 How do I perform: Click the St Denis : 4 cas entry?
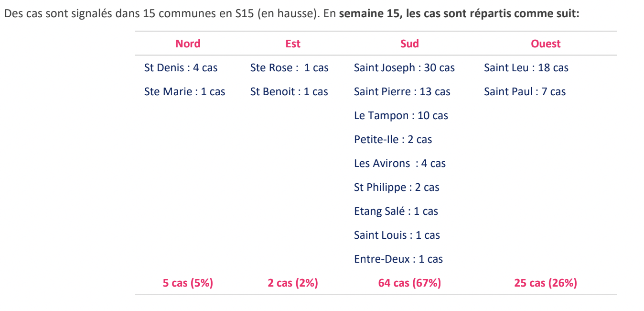tap(181, 68)
